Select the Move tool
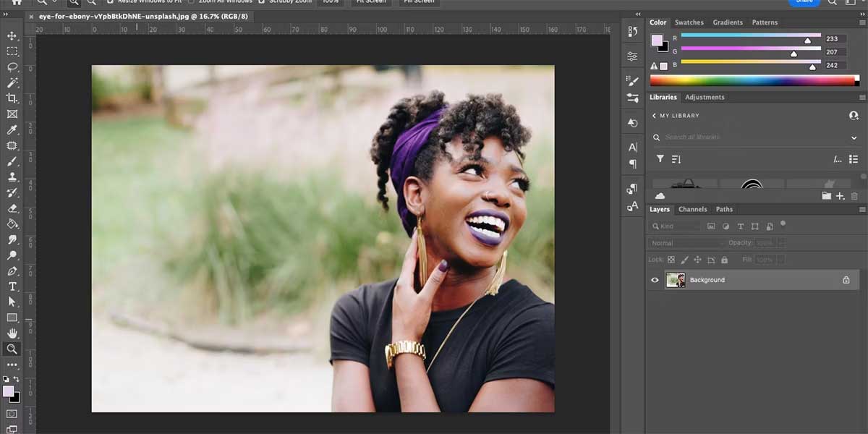This screenshot has width=868, height=434. click(x=12, y=35)
